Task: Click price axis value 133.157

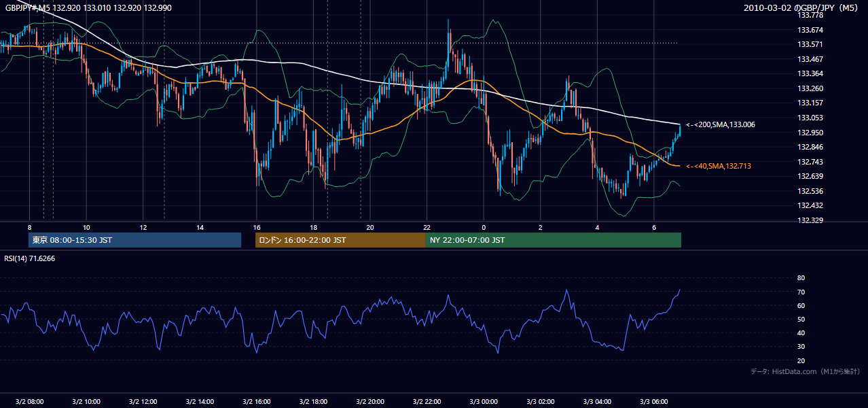Action: click(x=809, y=103)
